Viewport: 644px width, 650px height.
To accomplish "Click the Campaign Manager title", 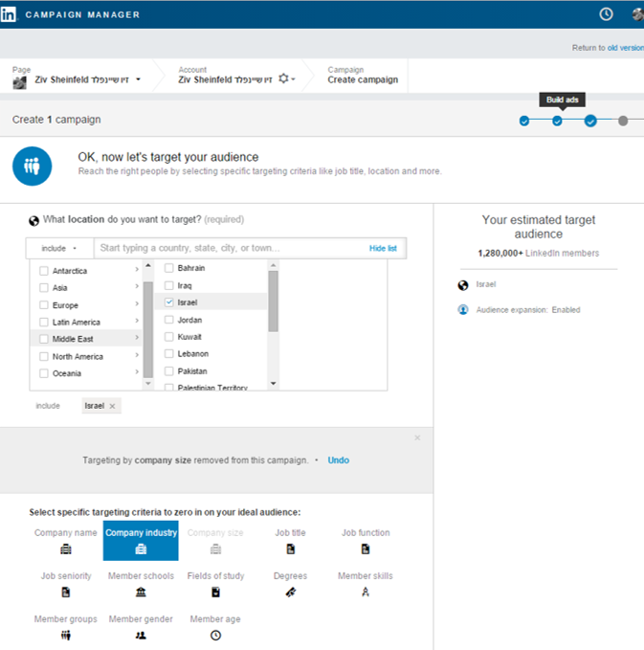I will pyautogui.click(x=82, y=15).
